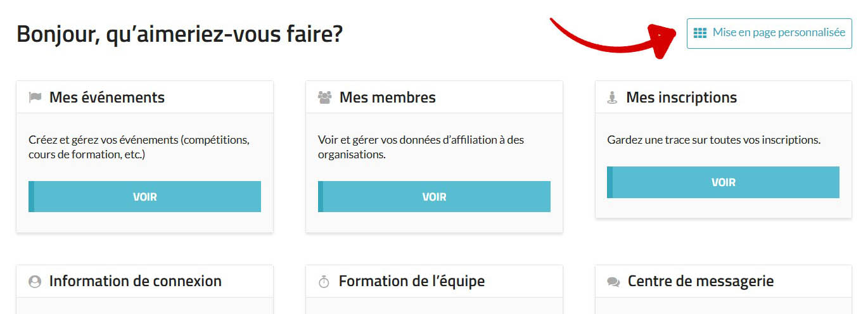
Task: Select the Mes événements card title
Action: point(106,97)
